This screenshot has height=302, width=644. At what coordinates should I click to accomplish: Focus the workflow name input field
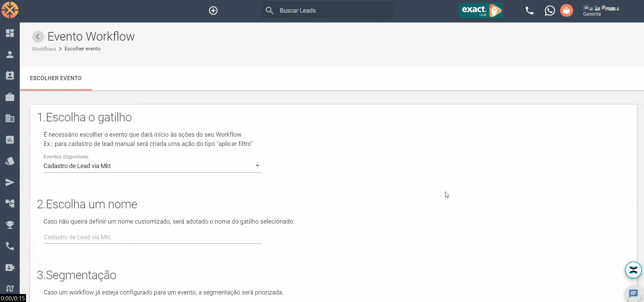coord(152,237)
